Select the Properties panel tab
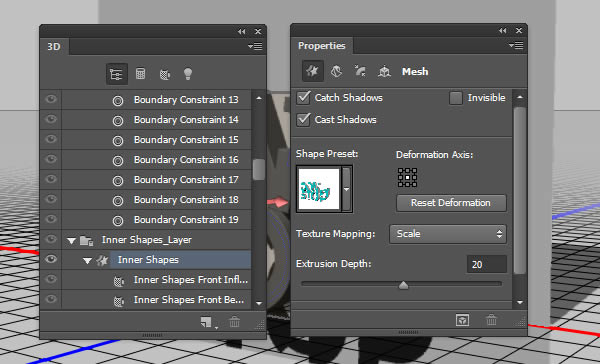 [322, 46]
